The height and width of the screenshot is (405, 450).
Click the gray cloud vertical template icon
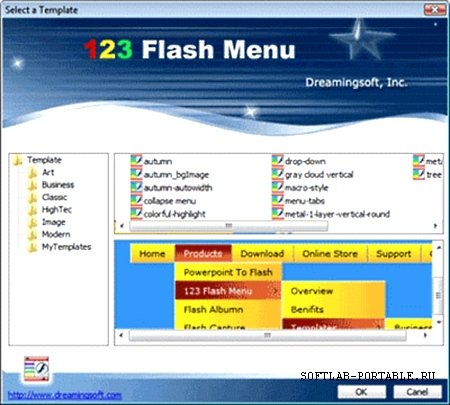click(278, 174)
